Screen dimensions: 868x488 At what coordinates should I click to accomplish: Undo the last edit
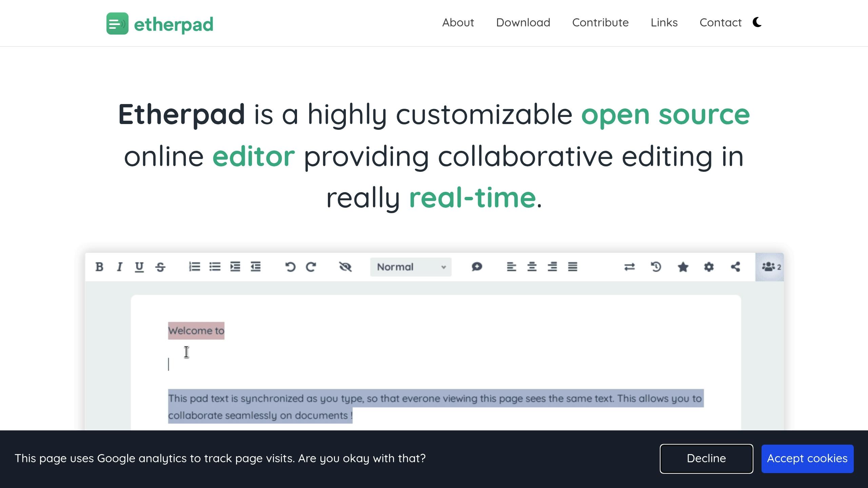coord(290,267)
